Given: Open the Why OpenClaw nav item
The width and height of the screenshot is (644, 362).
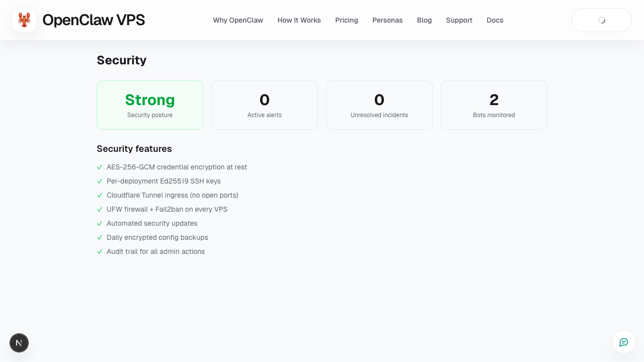Looking at the screenshot, I should click(x=238, y=20).
